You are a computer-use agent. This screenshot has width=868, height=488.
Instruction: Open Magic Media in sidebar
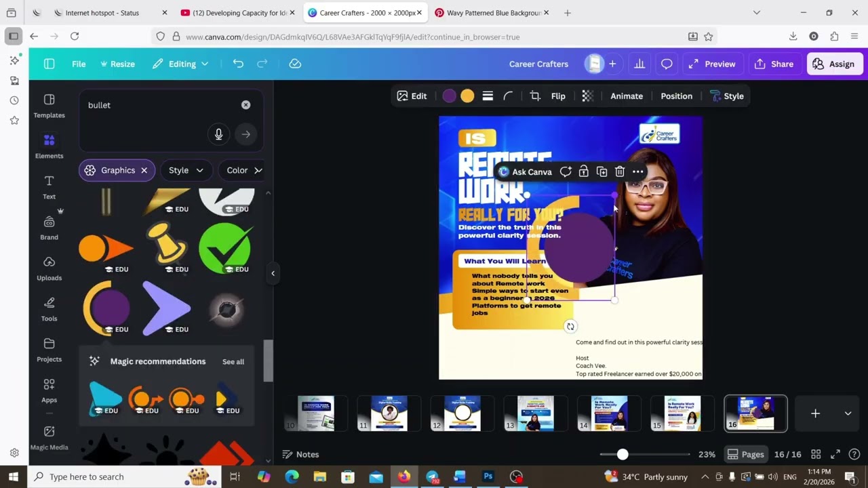click(x=49, y=437)
